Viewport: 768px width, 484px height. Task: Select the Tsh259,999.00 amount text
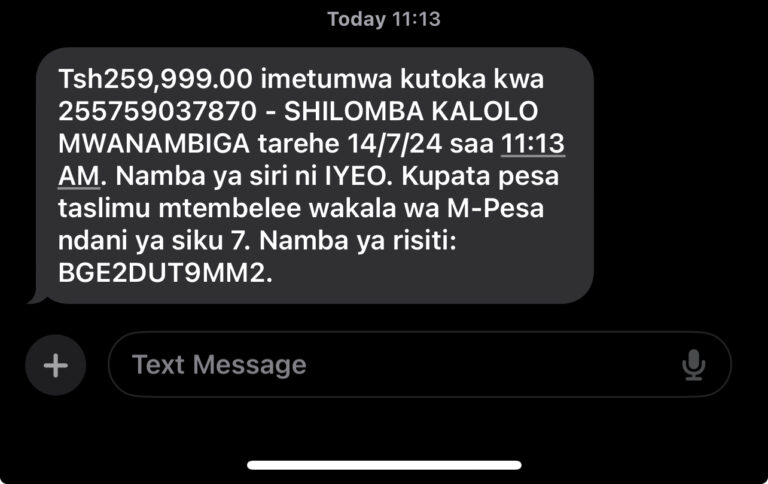155,79
